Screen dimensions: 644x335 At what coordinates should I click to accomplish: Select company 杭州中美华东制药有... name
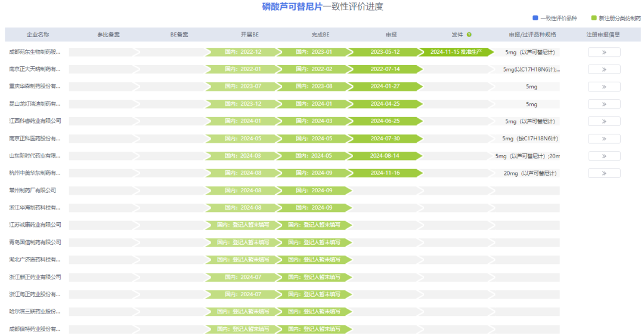point(35,173)
